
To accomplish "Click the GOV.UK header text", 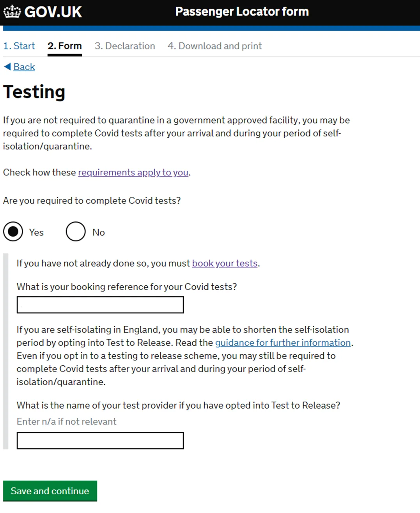I will pyautogui.click(x=53, y=12).
